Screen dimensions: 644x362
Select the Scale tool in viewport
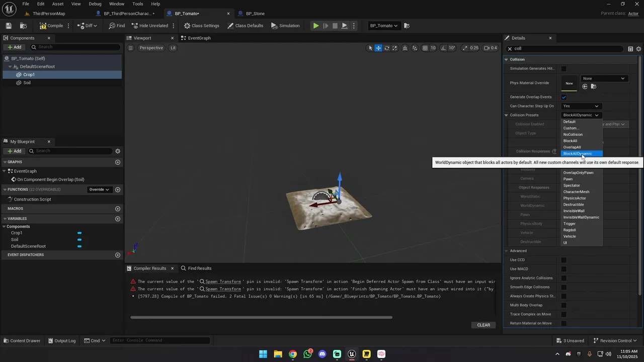(394, 48)
